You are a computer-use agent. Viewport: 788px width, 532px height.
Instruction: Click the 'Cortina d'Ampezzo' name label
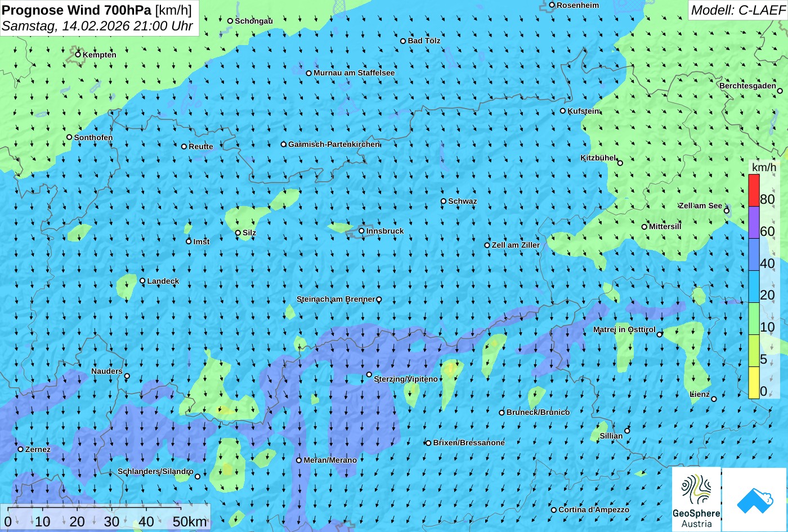594,510
